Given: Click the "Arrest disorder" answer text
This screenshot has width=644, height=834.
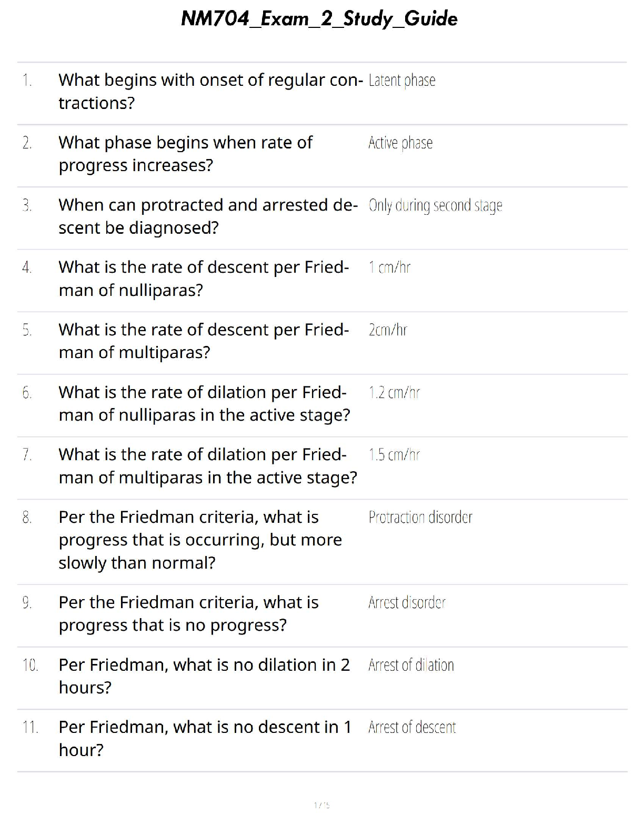Looking at the screenshot, I should pyautogui.click(x=407, y=603).
